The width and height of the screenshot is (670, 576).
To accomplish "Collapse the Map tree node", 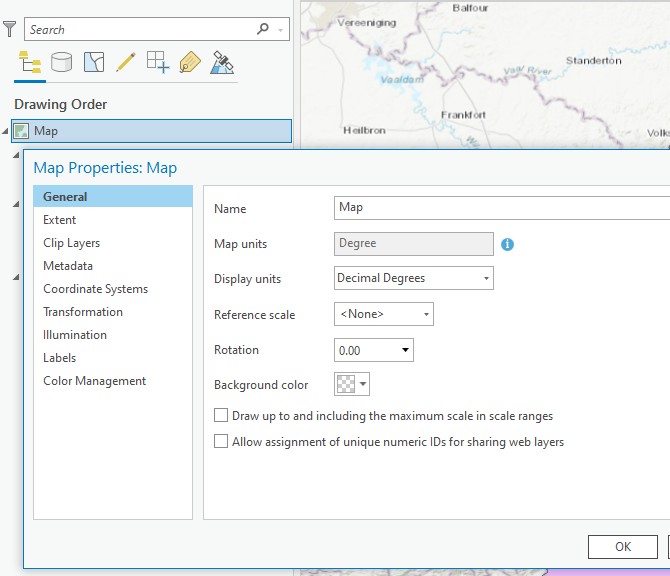I will click(x=5, y=131).
